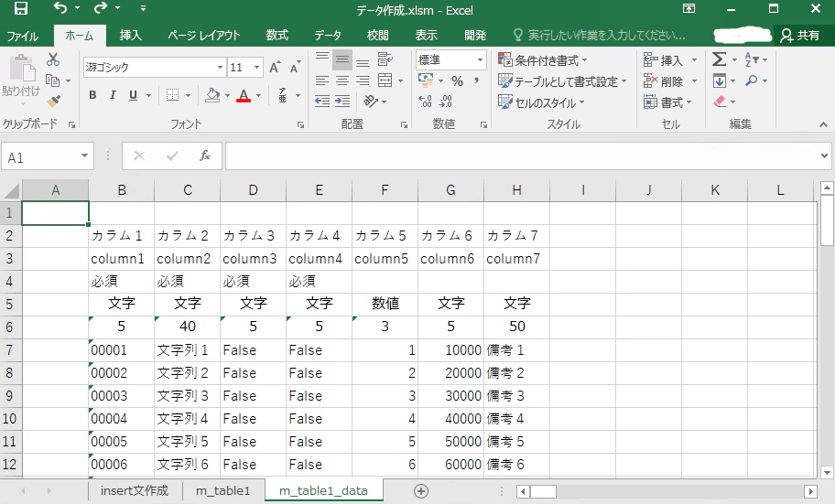
Task: Open fill color bucket swatch
Action: coord(212,95)
